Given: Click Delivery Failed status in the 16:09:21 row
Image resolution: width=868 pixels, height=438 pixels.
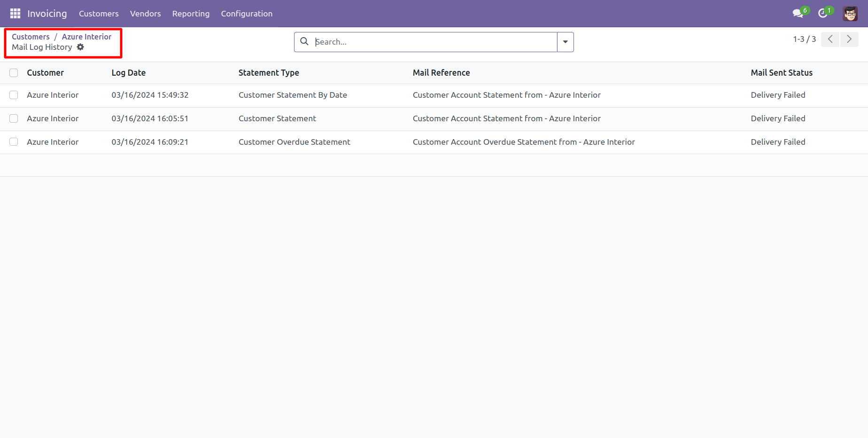Looking at the screenshot, I should click(x=778, y=142).
